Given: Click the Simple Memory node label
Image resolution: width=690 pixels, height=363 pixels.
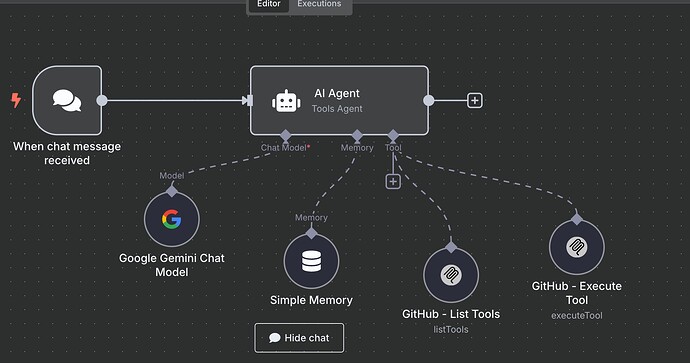Looking at the screenshot, I should 311,300.
